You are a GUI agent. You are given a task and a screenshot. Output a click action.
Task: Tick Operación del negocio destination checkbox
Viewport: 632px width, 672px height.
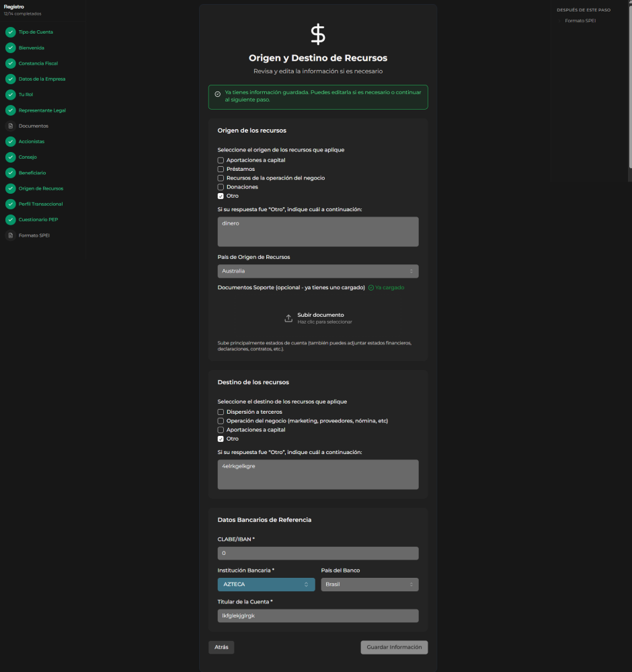tap(221, 421)
